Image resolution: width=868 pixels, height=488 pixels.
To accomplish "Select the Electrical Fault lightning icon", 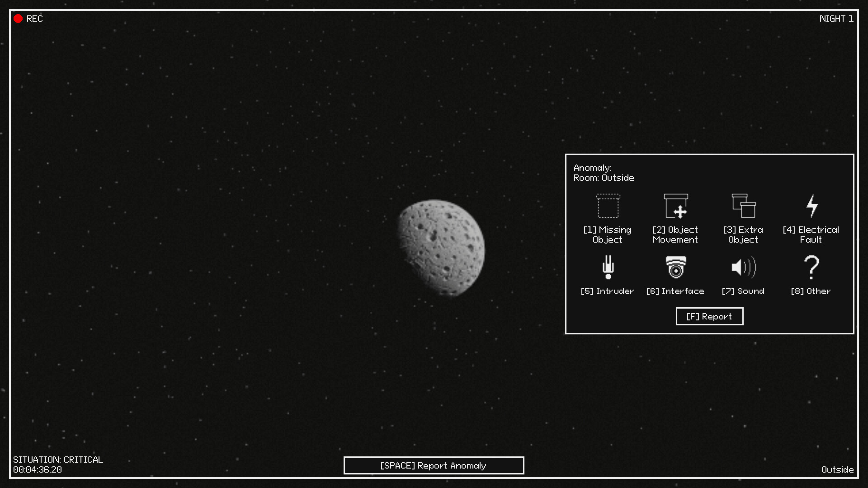I will pos(811,206).
